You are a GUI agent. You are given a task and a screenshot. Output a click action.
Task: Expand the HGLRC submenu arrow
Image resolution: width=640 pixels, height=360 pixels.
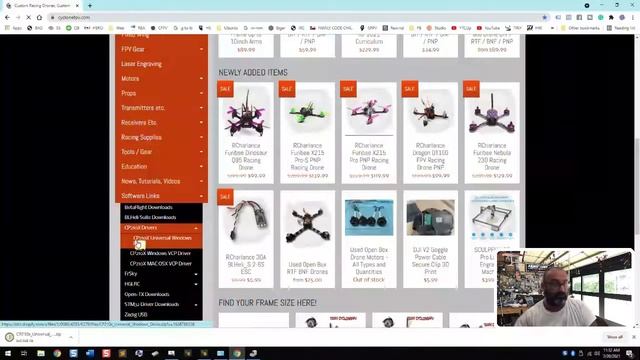pyautogui.click(x=196, y=284)
